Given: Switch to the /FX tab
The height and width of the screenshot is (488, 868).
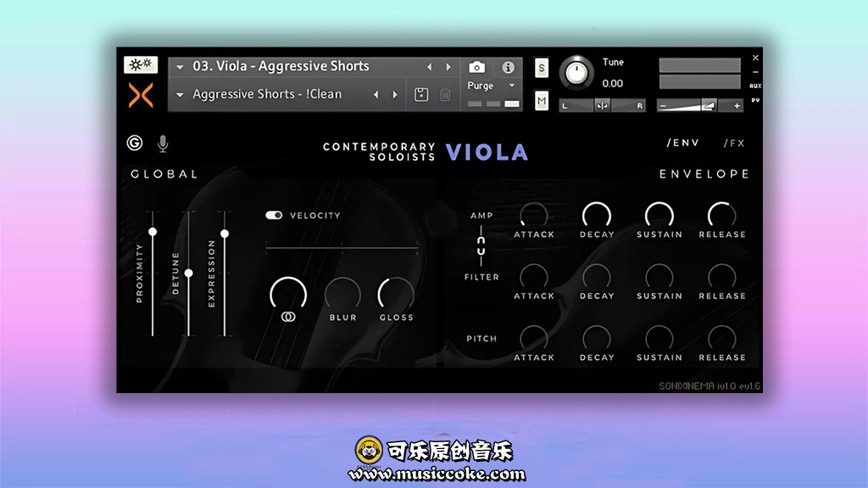Looking at the screenshot, I should coord(734,143).
